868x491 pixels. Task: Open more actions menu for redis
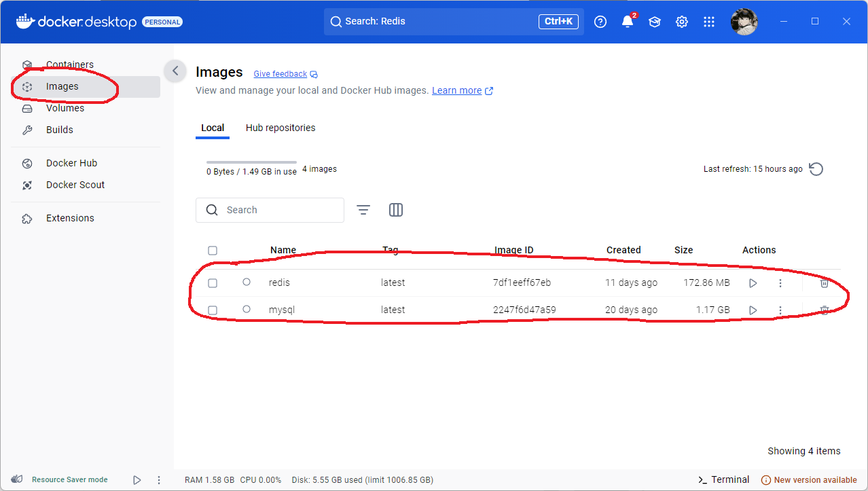780,283
